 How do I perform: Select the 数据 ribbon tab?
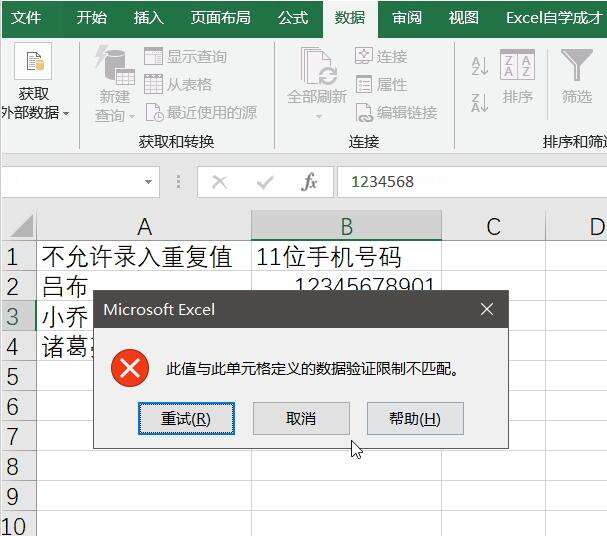pos(350,18)
